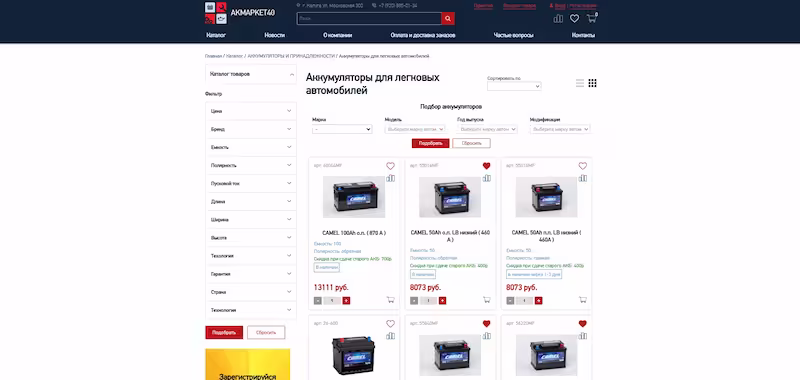Go to Главная in breadcrumbs

(213, 56)
